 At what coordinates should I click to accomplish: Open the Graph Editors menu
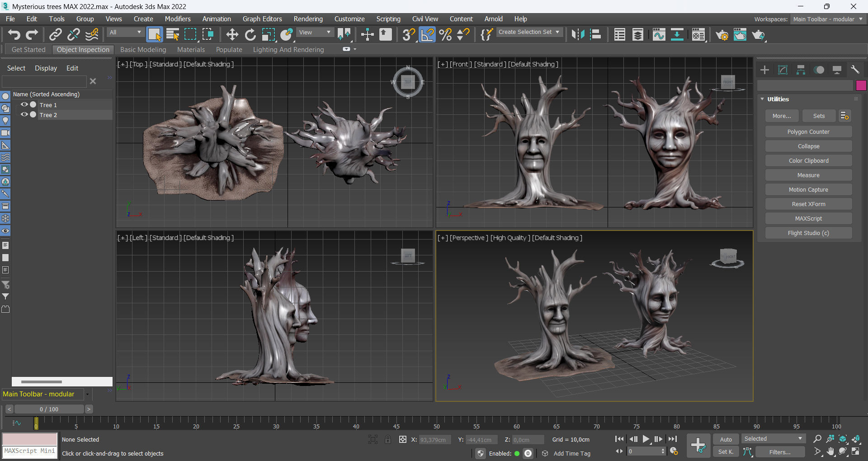pyautogui.click(x=262, y=19)
